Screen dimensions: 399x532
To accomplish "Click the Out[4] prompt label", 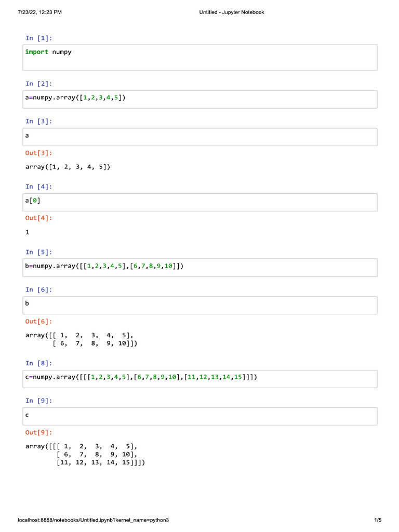I will coord(39,218).
